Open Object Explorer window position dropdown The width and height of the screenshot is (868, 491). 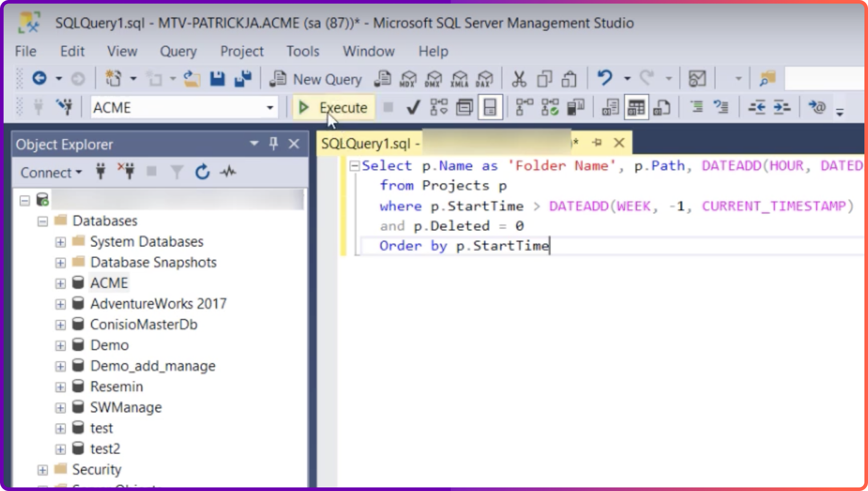[x=254, y=143]
